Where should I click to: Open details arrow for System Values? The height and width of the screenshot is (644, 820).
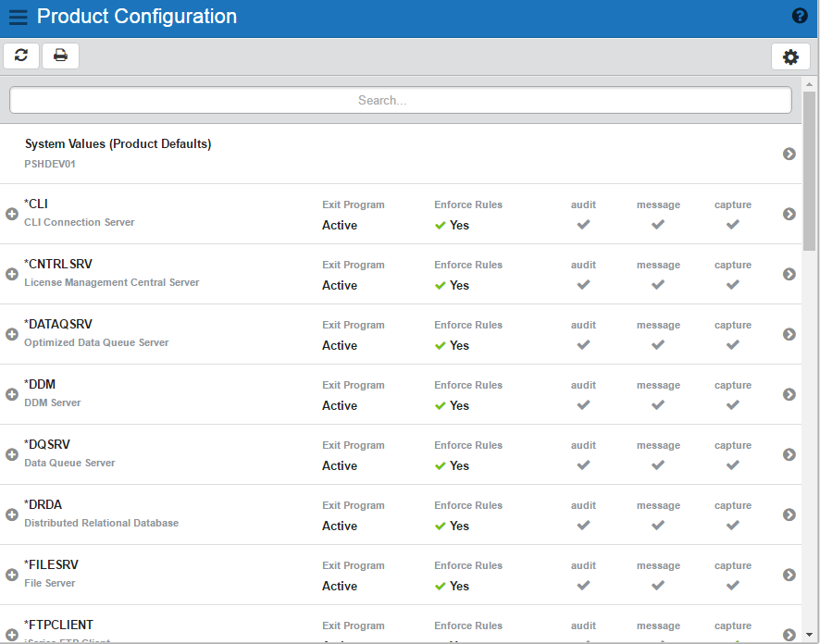(789, 154)
